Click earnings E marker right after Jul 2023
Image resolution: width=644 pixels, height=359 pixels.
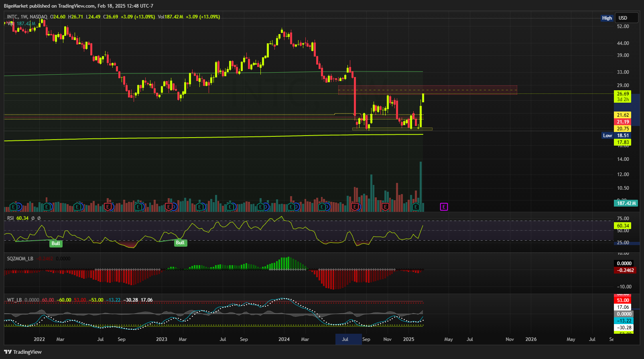coord(231,207)
